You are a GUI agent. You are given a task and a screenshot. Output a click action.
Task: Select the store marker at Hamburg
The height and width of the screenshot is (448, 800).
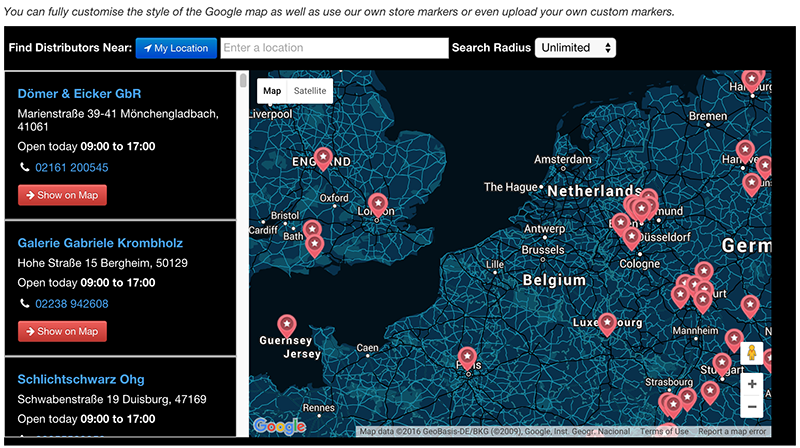click(x=752, y=82)
